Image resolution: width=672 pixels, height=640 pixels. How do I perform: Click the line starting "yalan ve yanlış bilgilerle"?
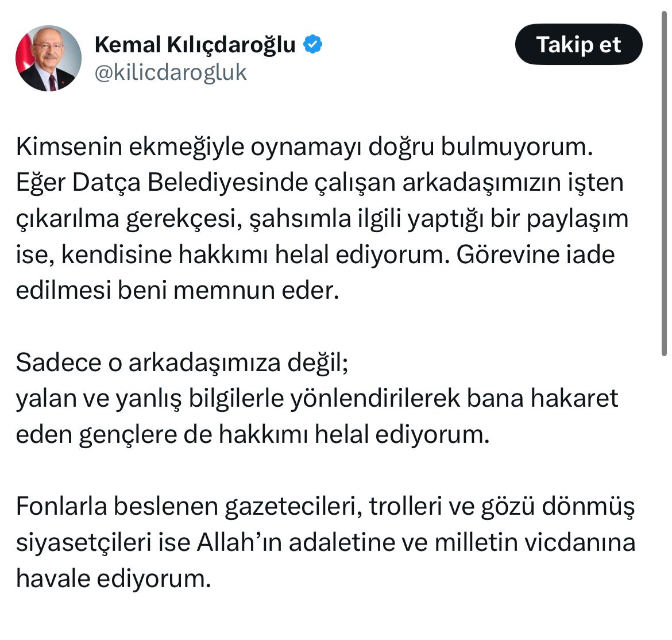tap(316, 398)
